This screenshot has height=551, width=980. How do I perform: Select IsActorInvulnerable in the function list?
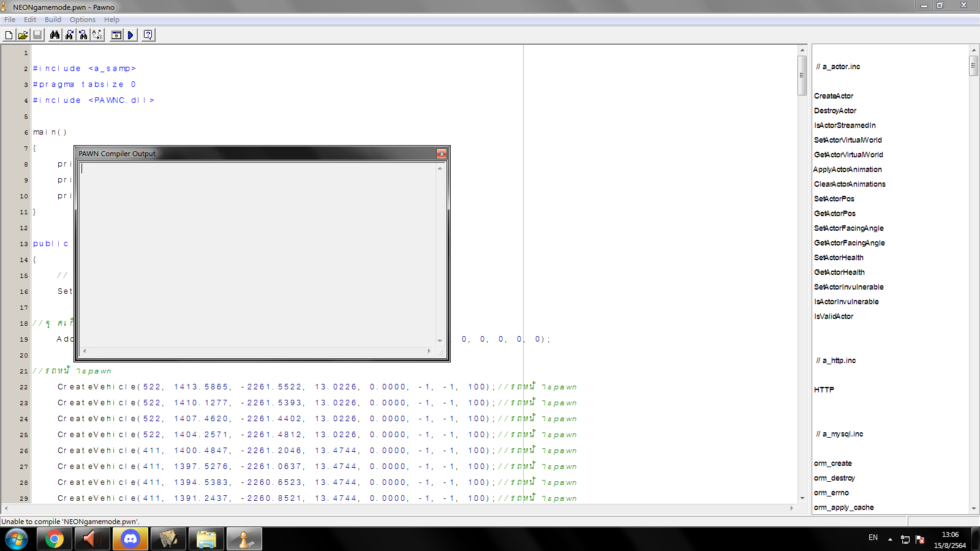click(x=846, y=302)
